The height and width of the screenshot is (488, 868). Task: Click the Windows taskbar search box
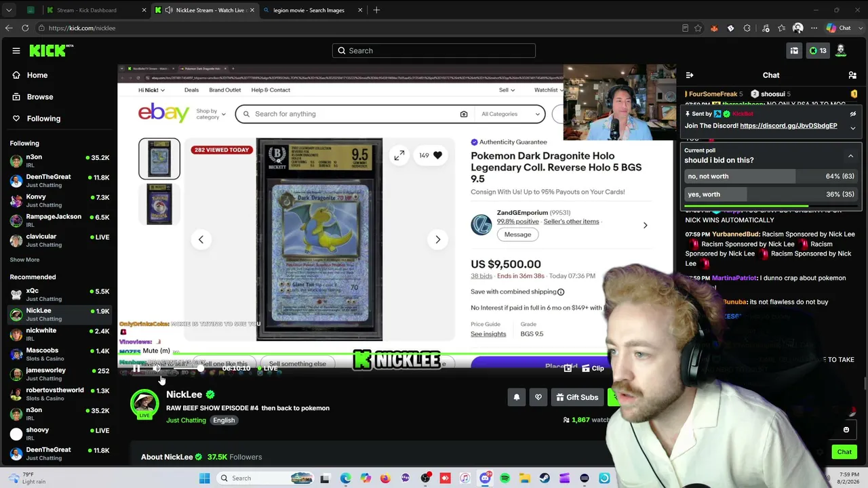(266, 479)
